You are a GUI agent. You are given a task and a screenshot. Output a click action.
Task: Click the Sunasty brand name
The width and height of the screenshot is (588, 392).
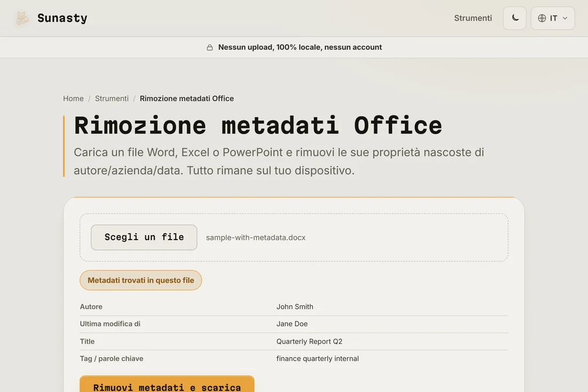[62, 18]
